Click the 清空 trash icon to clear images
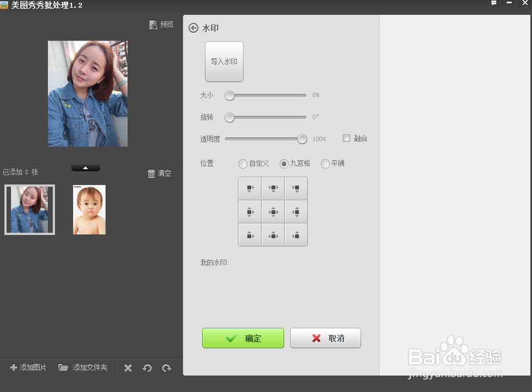Image resolution: width=532 pixels, height=392 pixels. point(152,173)
